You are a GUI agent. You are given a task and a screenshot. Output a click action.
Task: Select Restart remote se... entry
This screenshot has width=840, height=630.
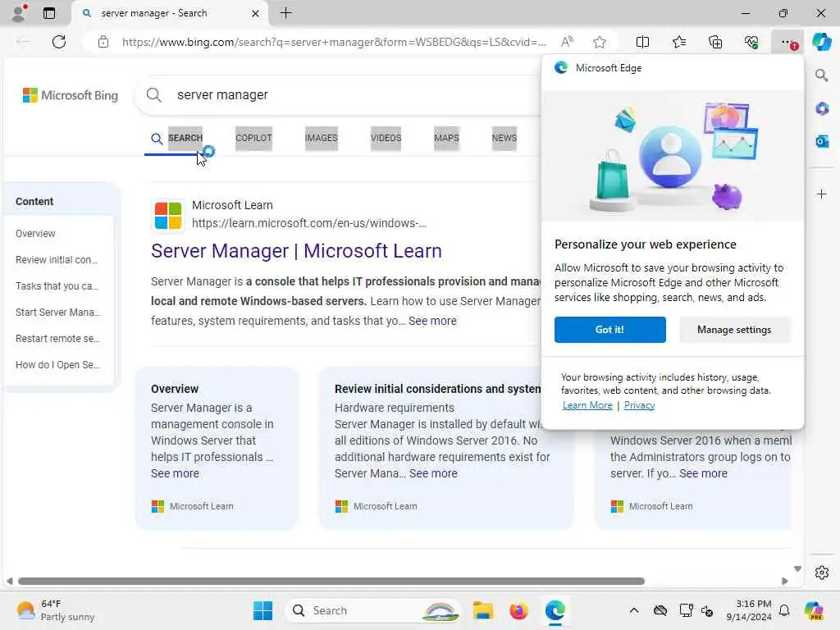click(x=57, y=339)
